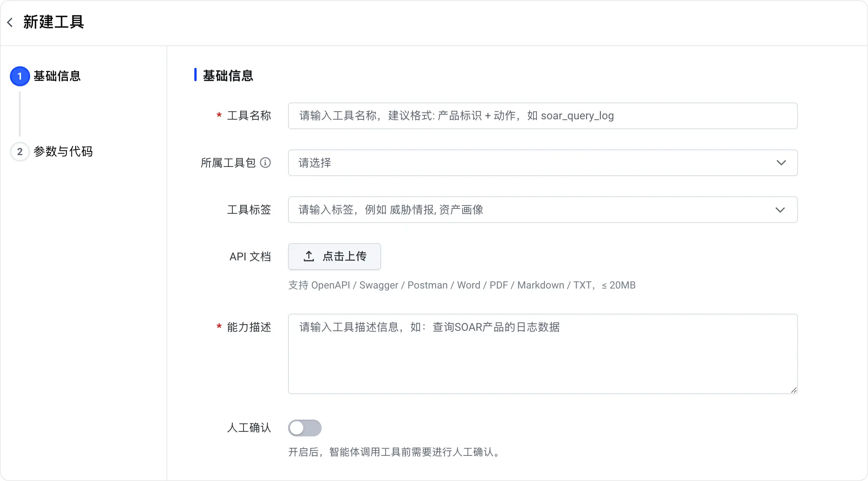Click the chevron in 请选择 field
Viewport: 868px width, 481px height.
781,163
